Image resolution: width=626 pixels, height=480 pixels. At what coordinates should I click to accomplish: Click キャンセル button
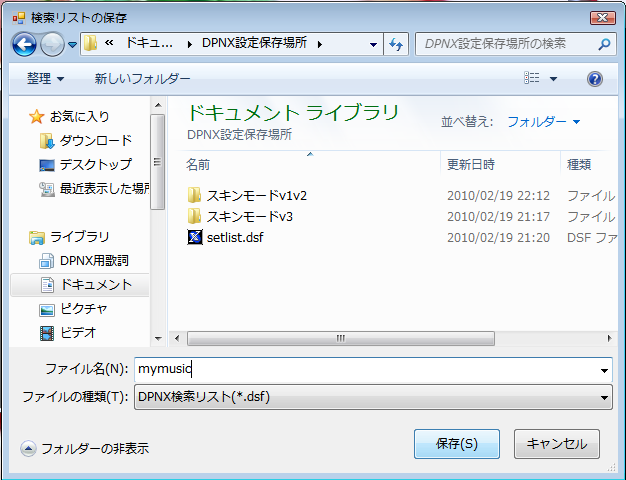click(x=557, y=444)
